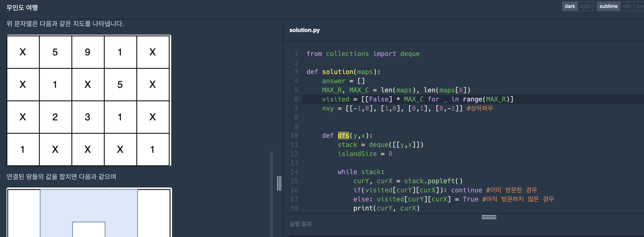Click the #상하좌우 comment
644x237 pixels.
[479, 108]
